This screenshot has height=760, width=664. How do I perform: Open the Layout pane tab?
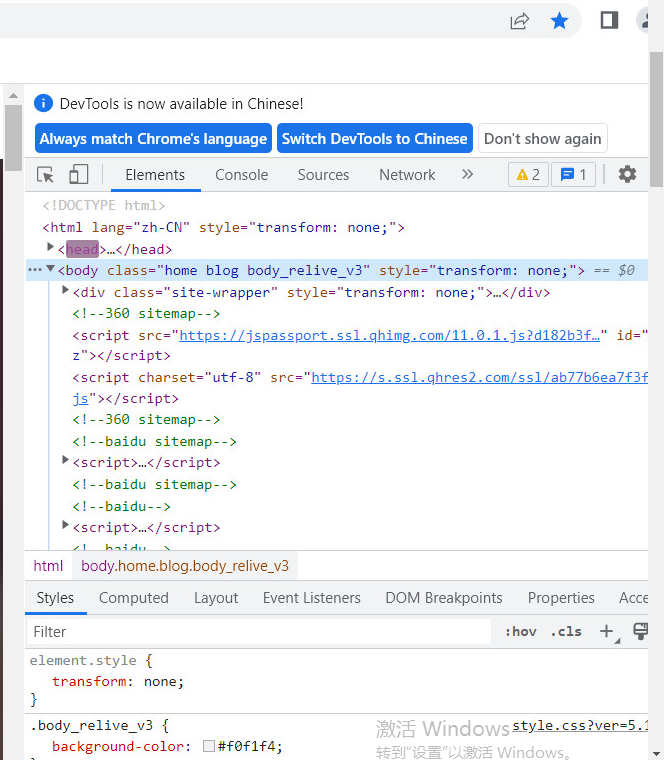216,598
